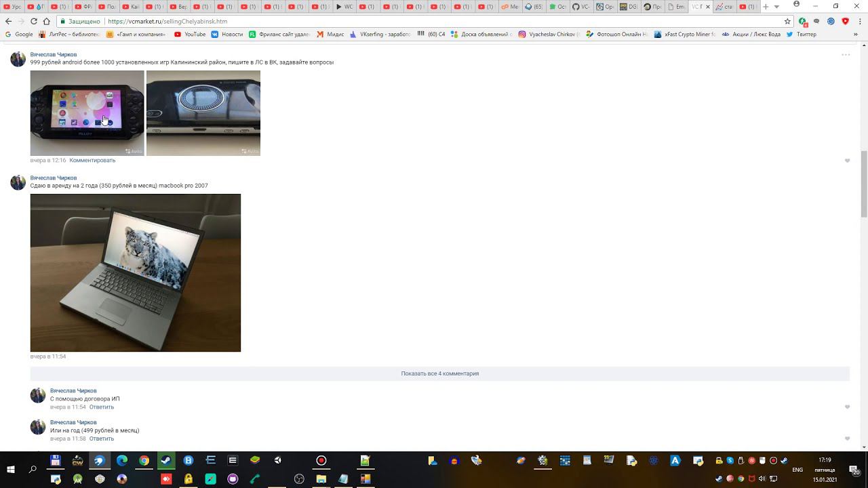This screenshot has height=488, width=868.
Task: Switch to the Em browser tab
Action: pos(677,7)
